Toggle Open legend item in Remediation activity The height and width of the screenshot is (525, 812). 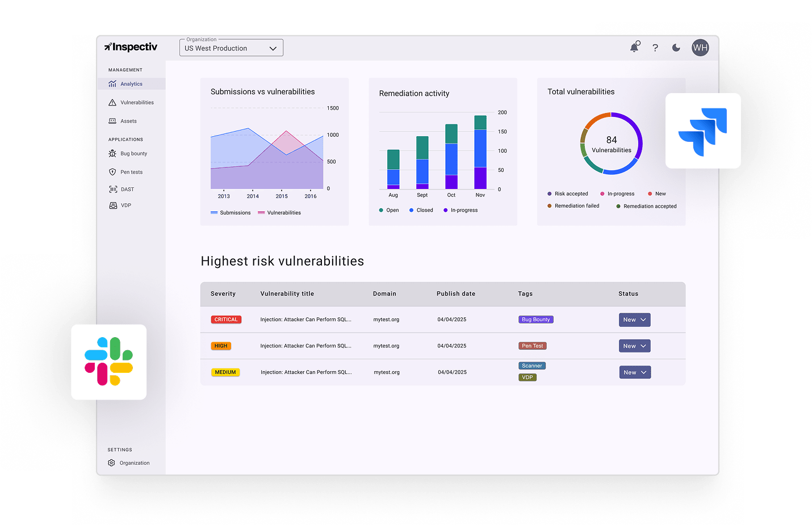389,210
